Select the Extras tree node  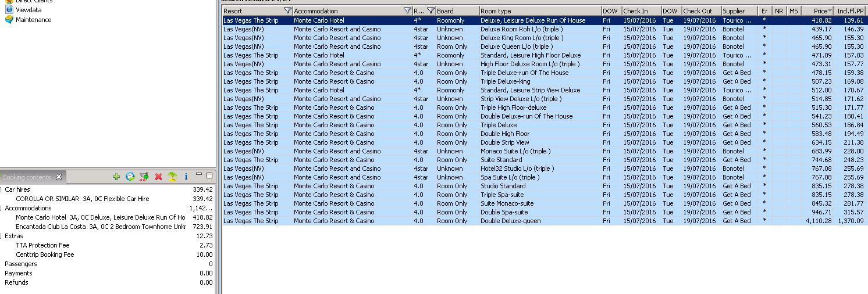(108, 236)
